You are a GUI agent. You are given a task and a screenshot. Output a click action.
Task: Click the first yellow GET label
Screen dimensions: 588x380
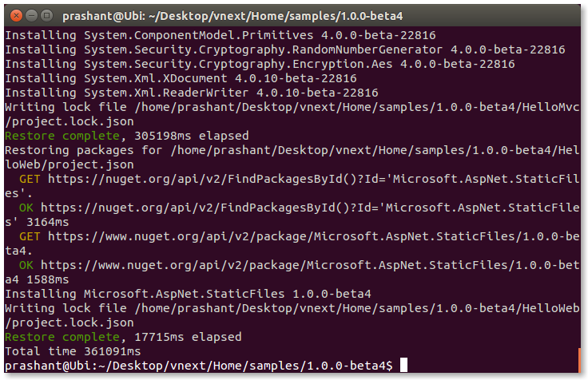coord(30,179)
